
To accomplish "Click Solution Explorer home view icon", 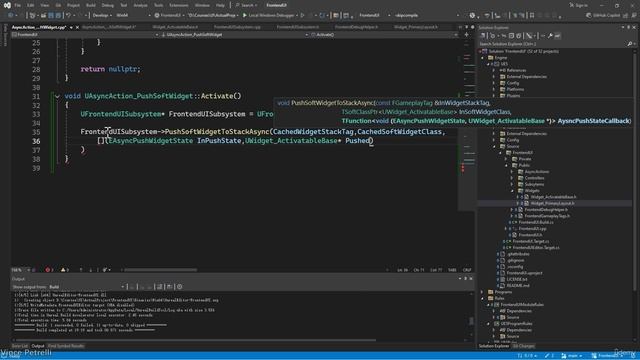I will click(483, 36).
